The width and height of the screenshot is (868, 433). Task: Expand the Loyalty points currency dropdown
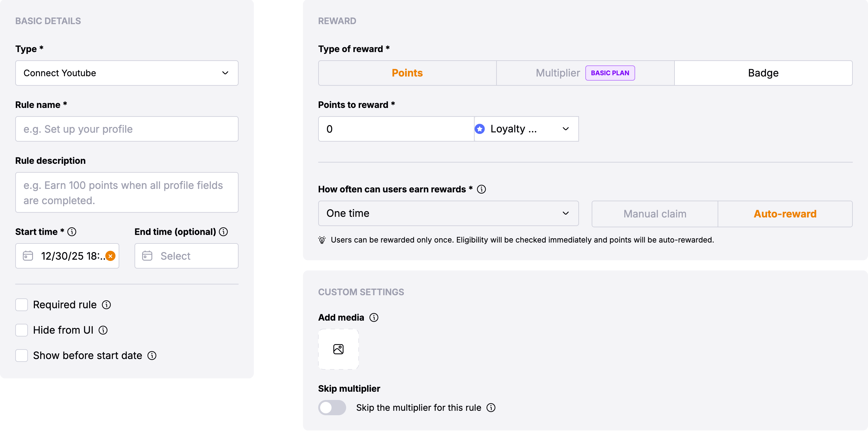tap(526, 129)
